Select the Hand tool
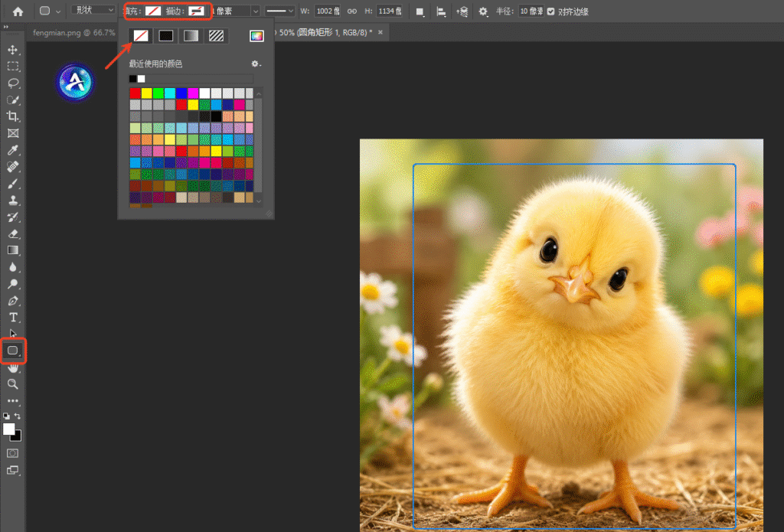 [13, 367]
